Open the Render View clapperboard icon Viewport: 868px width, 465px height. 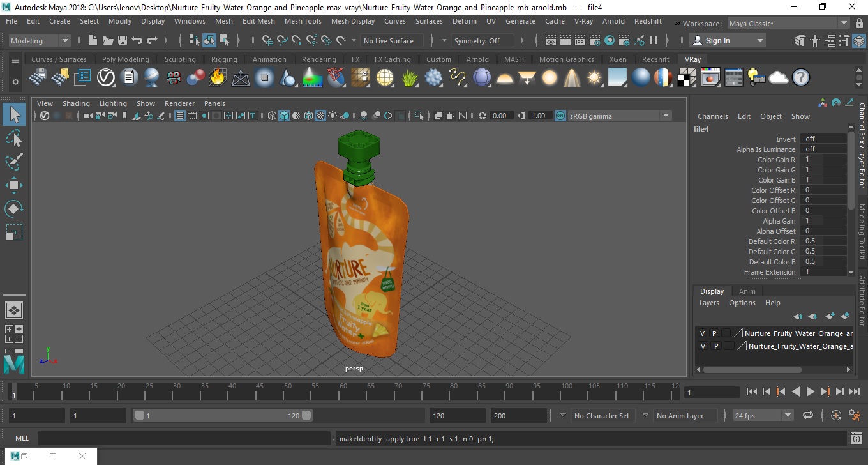(x=551, y=40)
